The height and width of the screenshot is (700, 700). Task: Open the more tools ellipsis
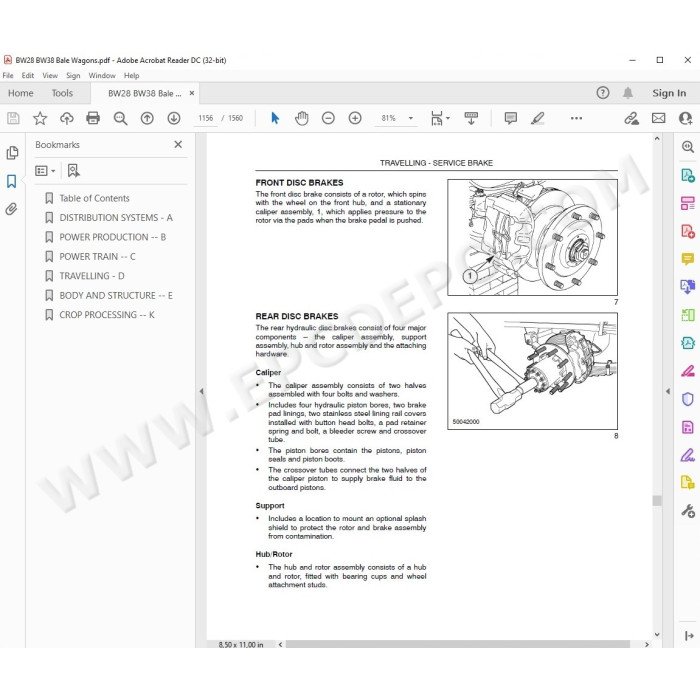[x=576, y=118]
